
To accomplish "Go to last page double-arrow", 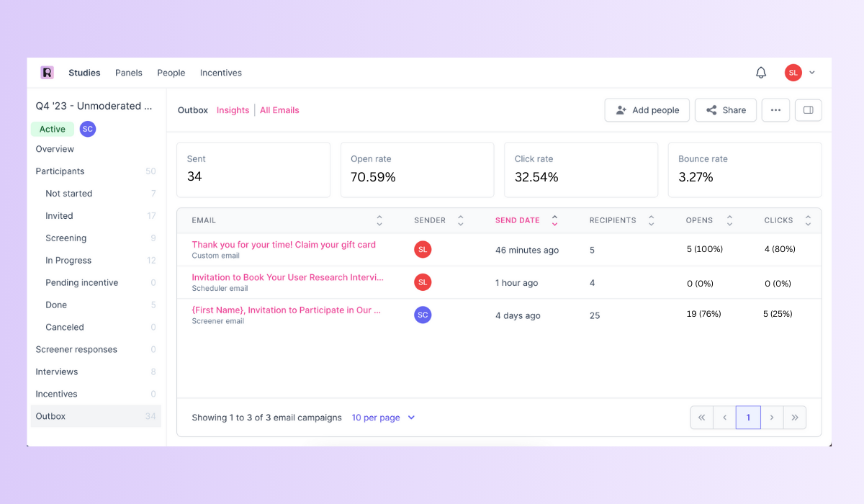I will pos(795,418).
